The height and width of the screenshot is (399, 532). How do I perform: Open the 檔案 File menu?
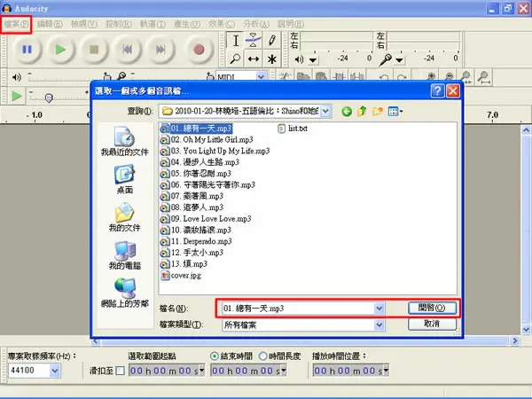click(16, 24)
